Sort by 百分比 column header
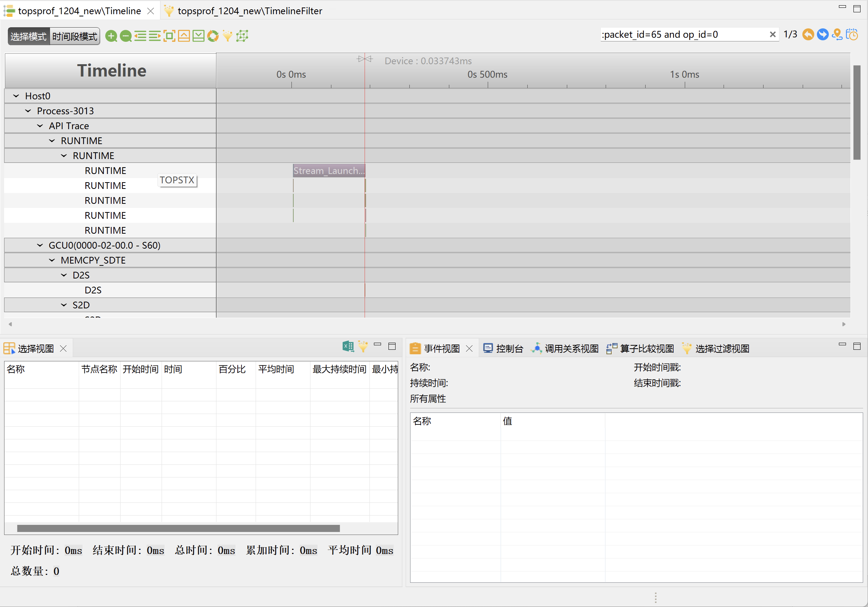Screen dimensions: 868x607 (236, 370)
